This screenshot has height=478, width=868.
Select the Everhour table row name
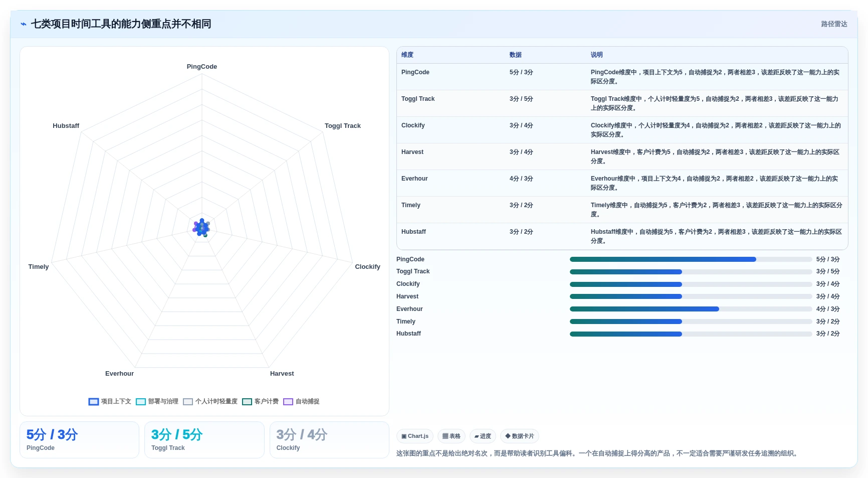tap(414, 179)
